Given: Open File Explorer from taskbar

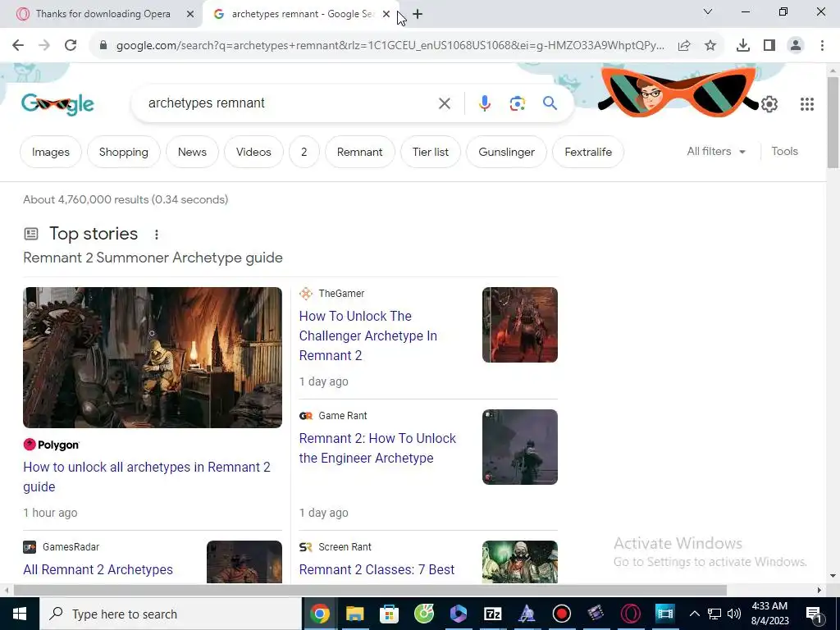Looking at the screenshot, I should point(354,614).
